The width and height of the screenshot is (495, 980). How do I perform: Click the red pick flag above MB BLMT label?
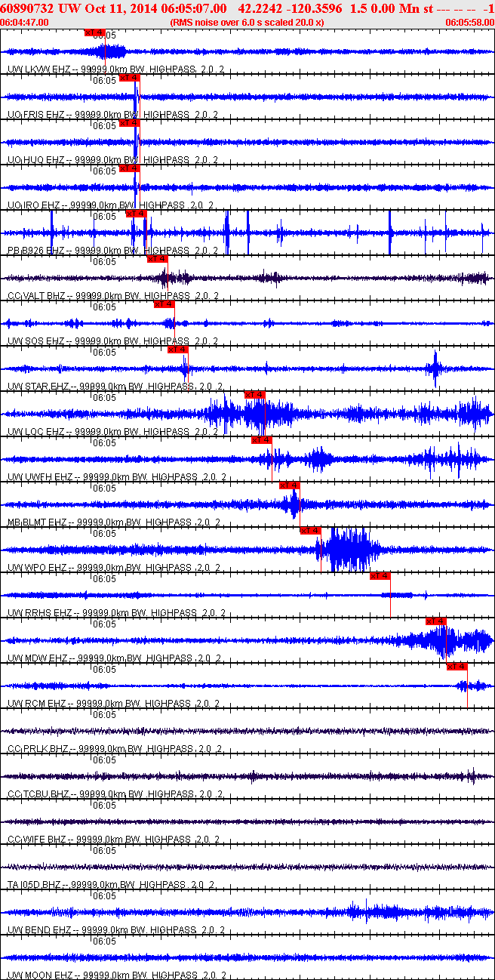(x=289, y=485)
